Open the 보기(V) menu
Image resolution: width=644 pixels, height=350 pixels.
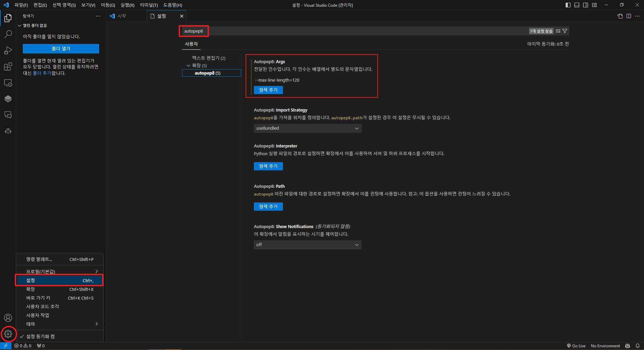[88, 5]
